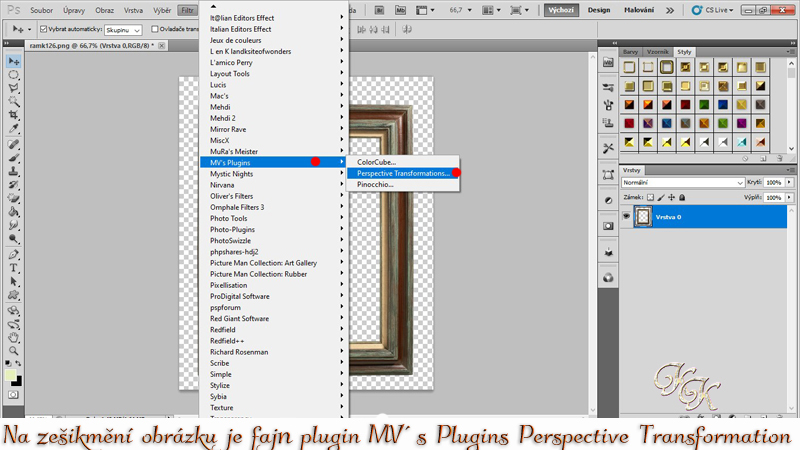Open the Úpravy menu
The height and width of the screenshot is (450, 800).
(74, 10)
